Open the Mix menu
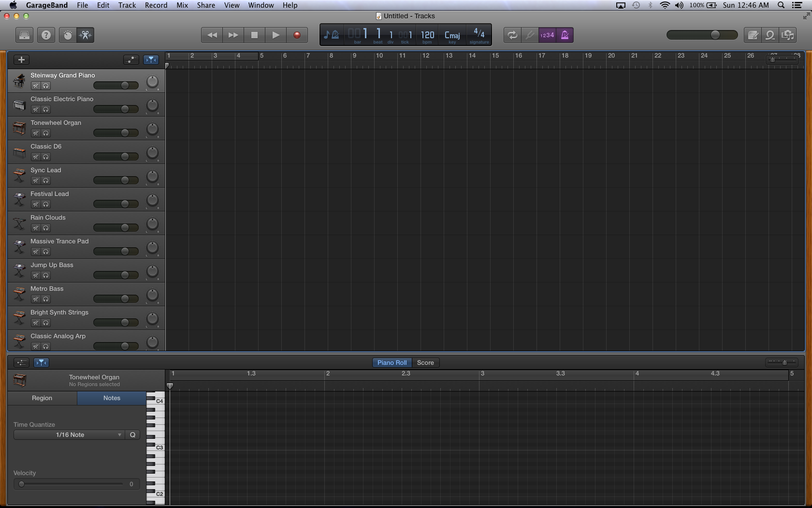The height and width of the screenshot is (508, 812). click(182, 5)
